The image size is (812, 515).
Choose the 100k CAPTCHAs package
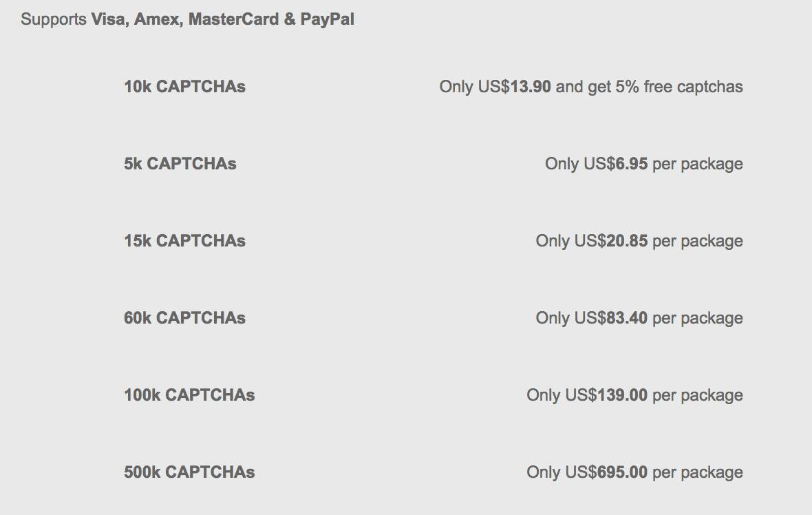click(189, 395)
